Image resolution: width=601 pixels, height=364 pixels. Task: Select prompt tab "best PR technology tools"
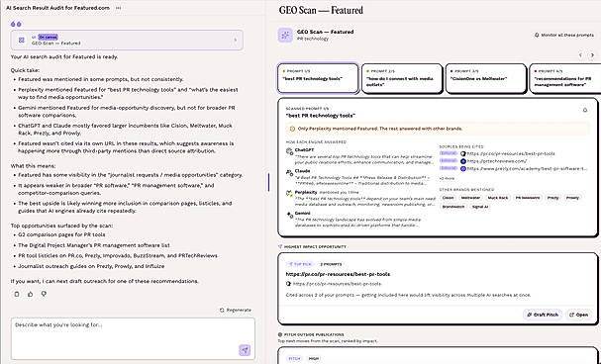pos(318,78)
